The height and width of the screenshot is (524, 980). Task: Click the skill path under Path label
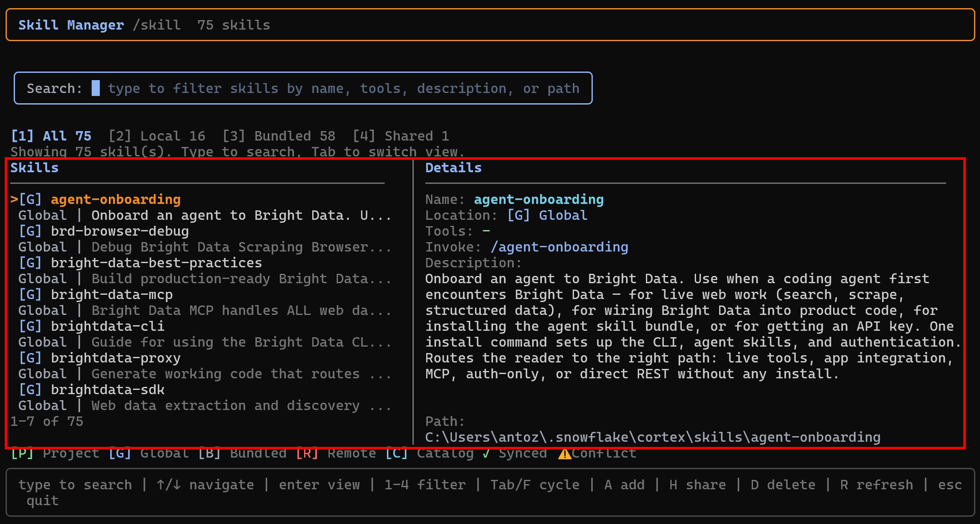click(x=653, y=437)
